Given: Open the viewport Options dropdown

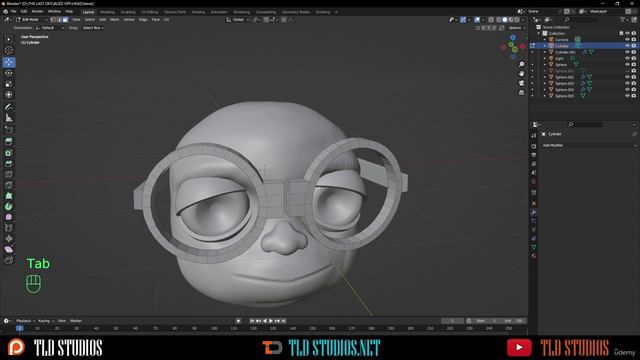Looking at the screenshot, I should click(x=516, y=28).
